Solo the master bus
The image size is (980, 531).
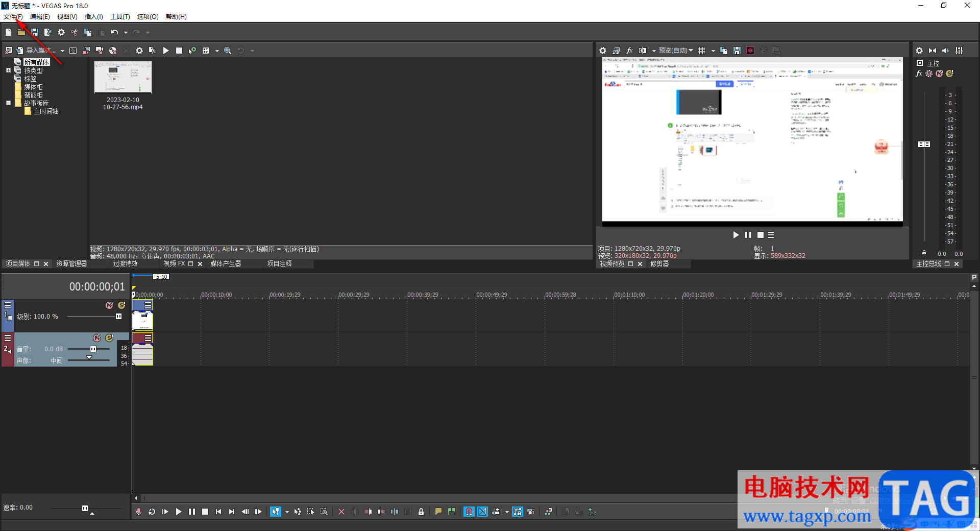(x=949, y=74)
